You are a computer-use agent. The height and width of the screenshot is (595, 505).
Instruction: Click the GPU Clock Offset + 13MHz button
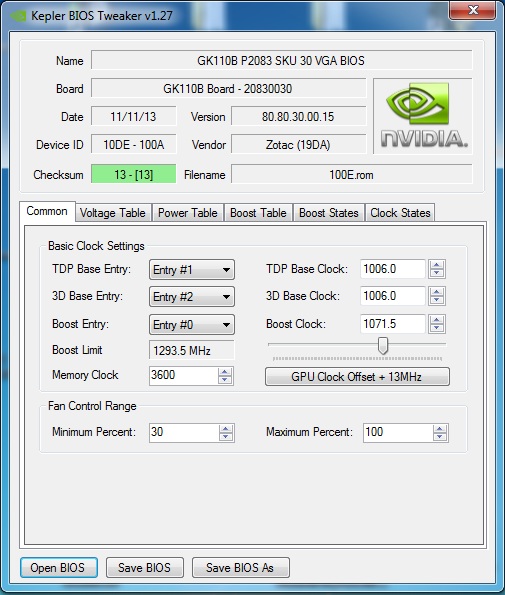[357, 376]
